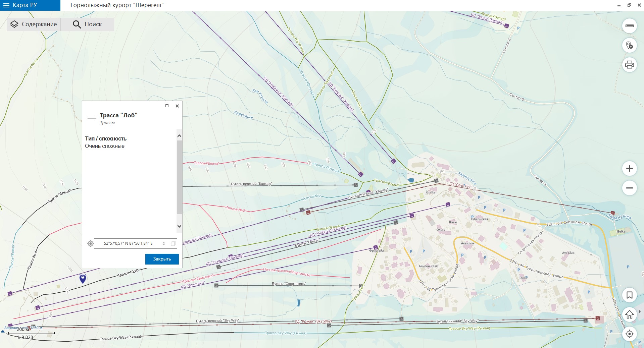The image size is (644, 348).
Task: Toggle coordinate format spinner arrows
Action: pyautogui.click(x=164, y=244)
